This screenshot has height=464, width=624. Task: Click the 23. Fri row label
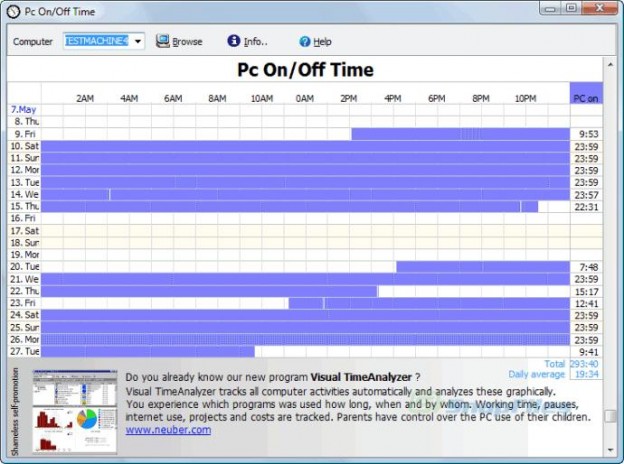click(x=23, y=303)
